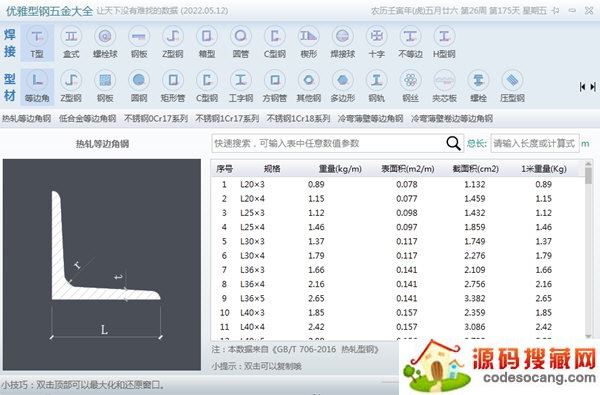Open the 不等边 welded section

point(411,42)
